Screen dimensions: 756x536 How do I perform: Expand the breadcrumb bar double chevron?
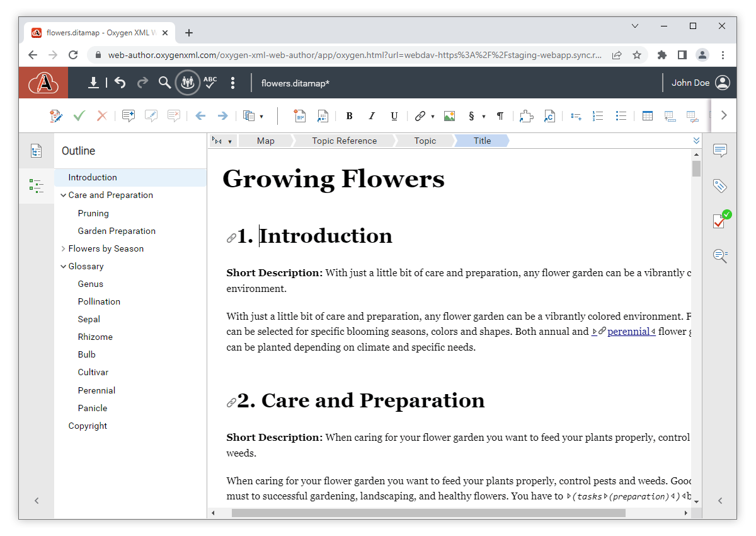click(x=696, y=141)
